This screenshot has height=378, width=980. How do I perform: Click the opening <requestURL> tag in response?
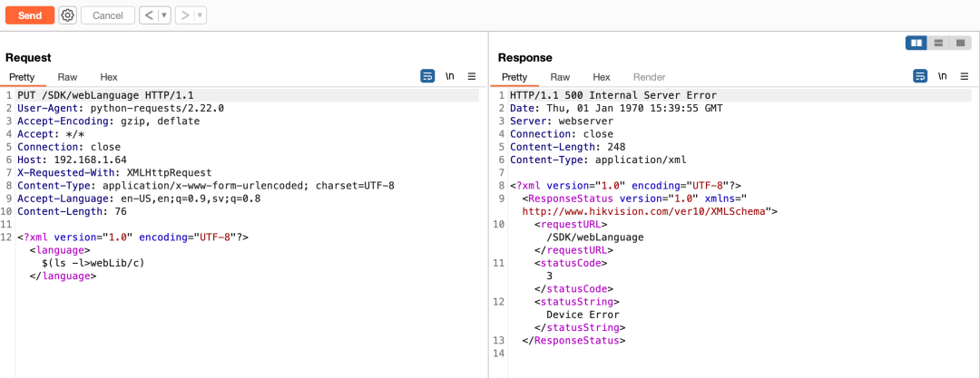coord(571,224)
